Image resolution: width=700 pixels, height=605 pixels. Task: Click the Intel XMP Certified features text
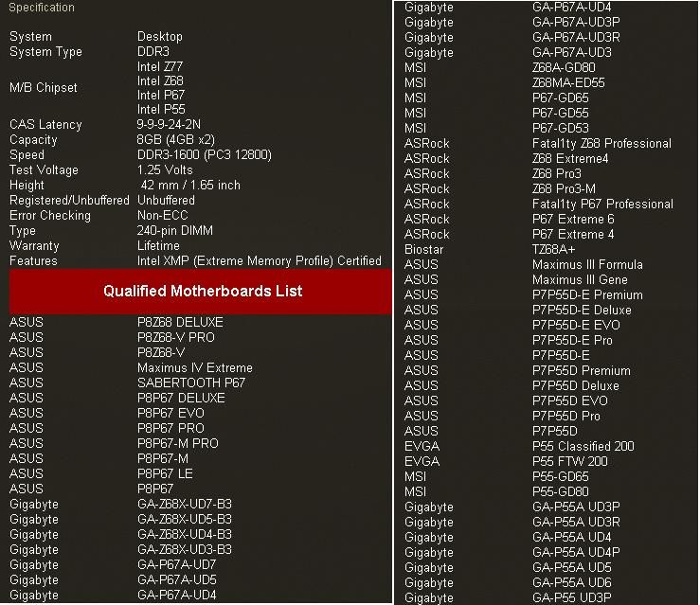pos(260,261)
